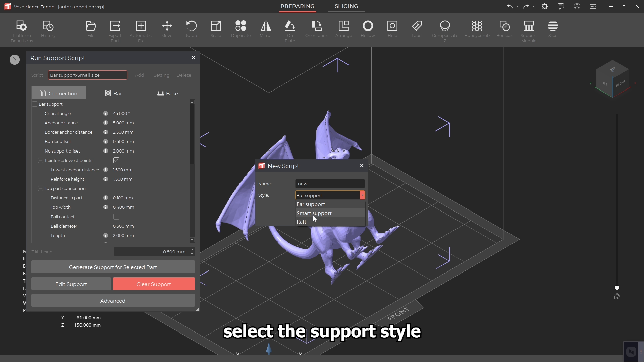The image size is (644, 362).
Task: Choose Raft in Style list
Action: [x=330, y=222]
